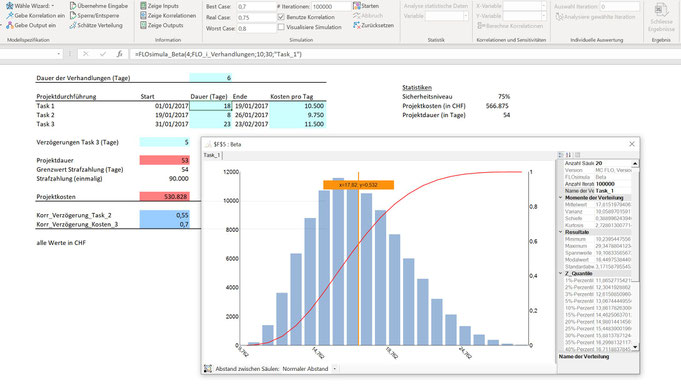
Task: Open the X-Variable dropdown
Action: click(543, 6)
